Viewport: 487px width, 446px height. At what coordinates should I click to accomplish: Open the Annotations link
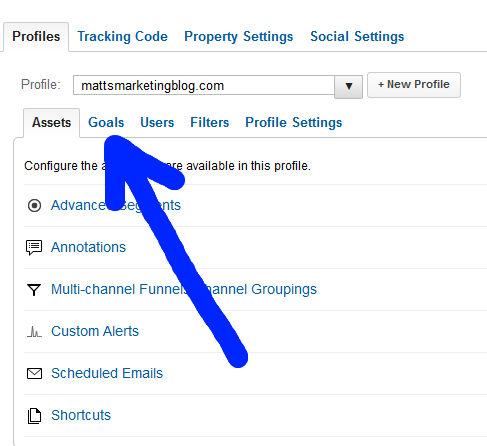[88, 247]
